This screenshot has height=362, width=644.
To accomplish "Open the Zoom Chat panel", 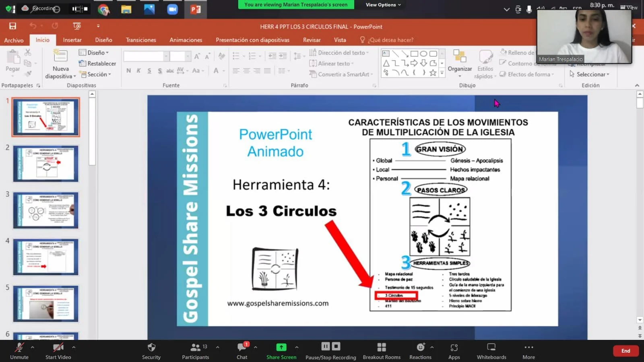I will [x=242, y=351].
